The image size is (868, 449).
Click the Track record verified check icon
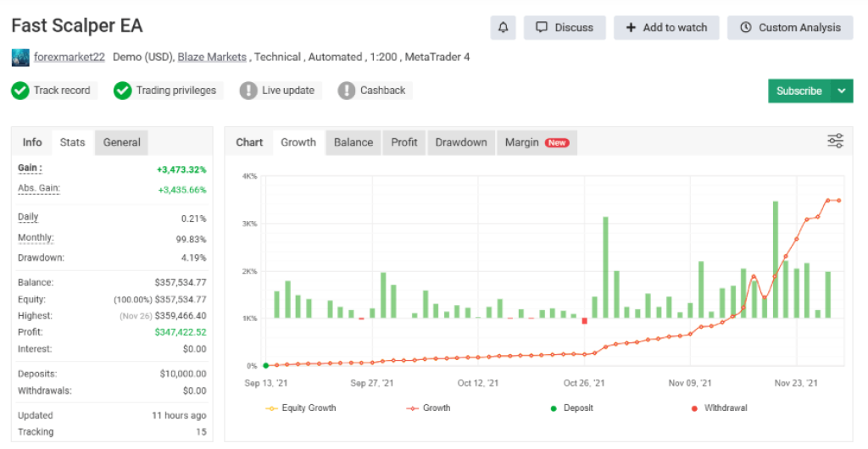[20, 91]
